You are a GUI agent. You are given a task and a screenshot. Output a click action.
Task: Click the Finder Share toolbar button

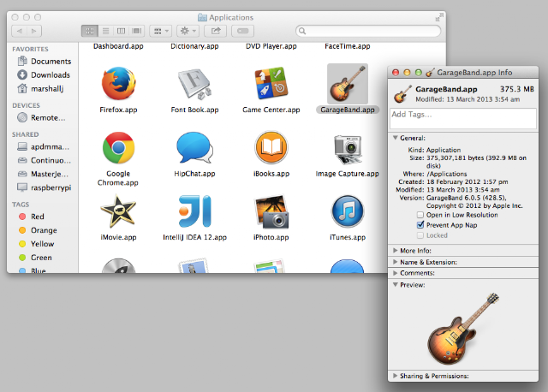215,31
